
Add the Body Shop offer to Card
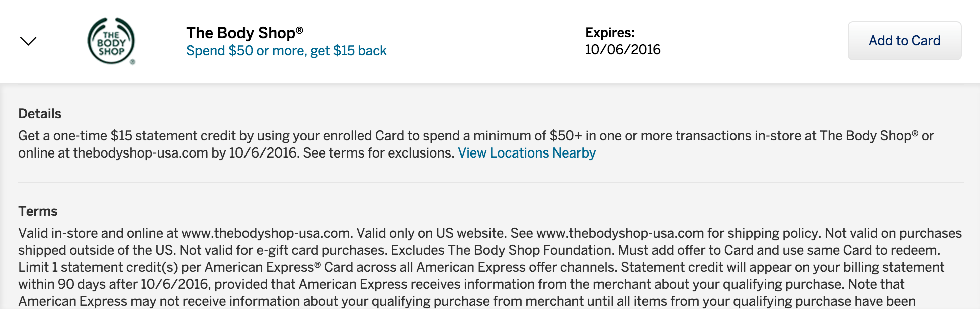coord(904,41)
